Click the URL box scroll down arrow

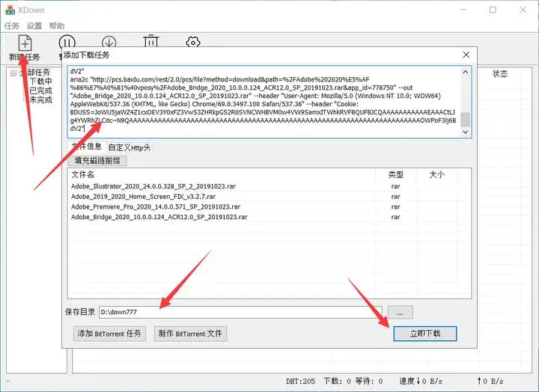[466, 132]
